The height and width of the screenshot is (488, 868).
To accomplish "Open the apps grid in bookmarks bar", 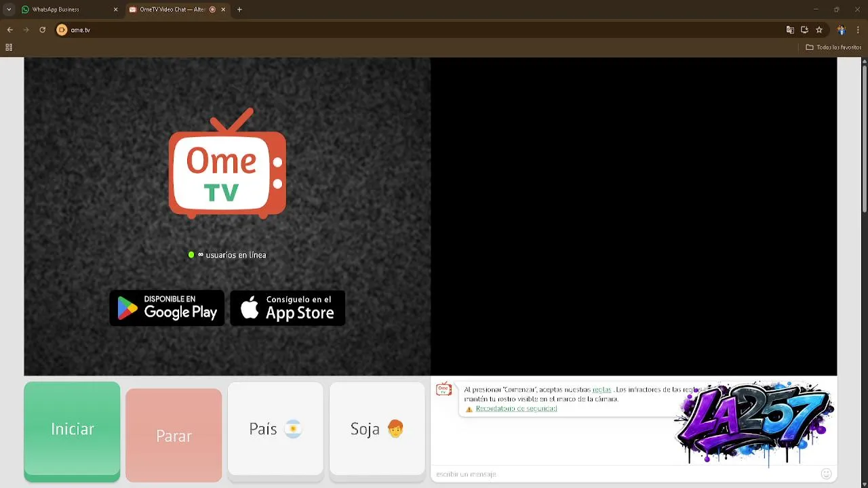I will click(x=9, y=47).
